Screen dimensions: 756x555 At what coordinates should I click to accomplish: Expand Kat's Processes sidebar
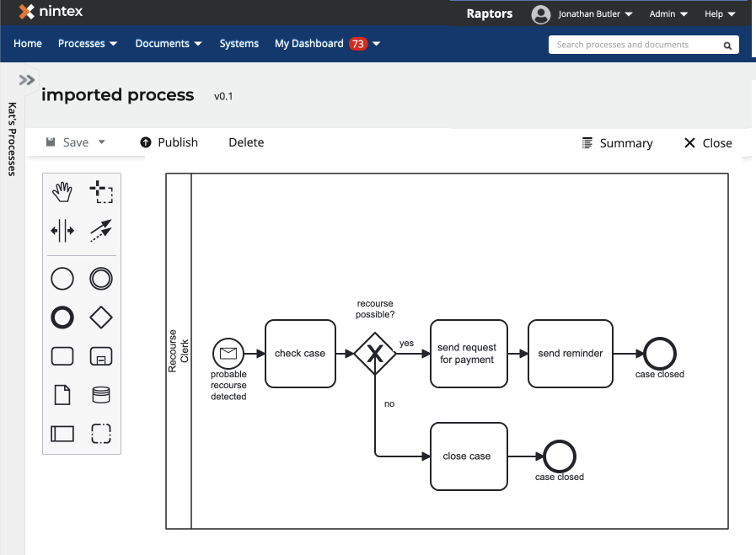(x=25, y=78)
